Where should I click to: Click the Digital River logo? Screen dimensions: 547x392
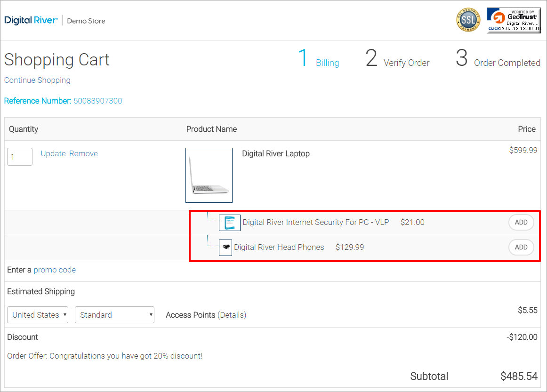point(31,21)
